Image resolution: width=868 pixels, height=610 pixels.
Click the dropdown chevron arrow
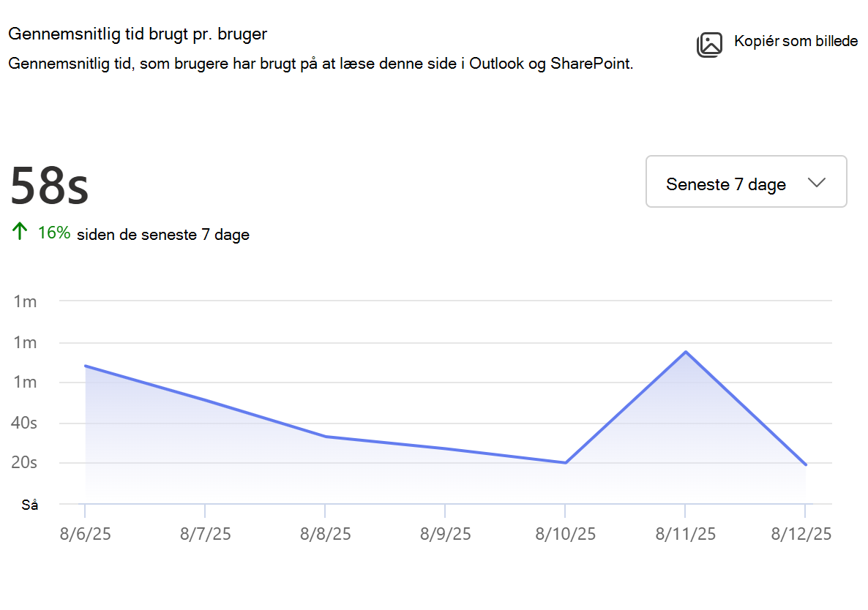(x=817, y=183)
